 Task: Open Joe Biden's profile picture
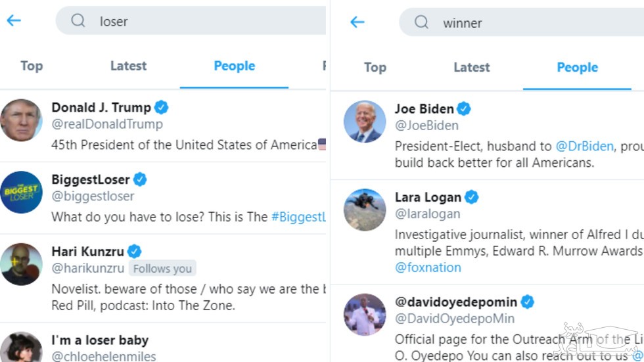point(365,122)
